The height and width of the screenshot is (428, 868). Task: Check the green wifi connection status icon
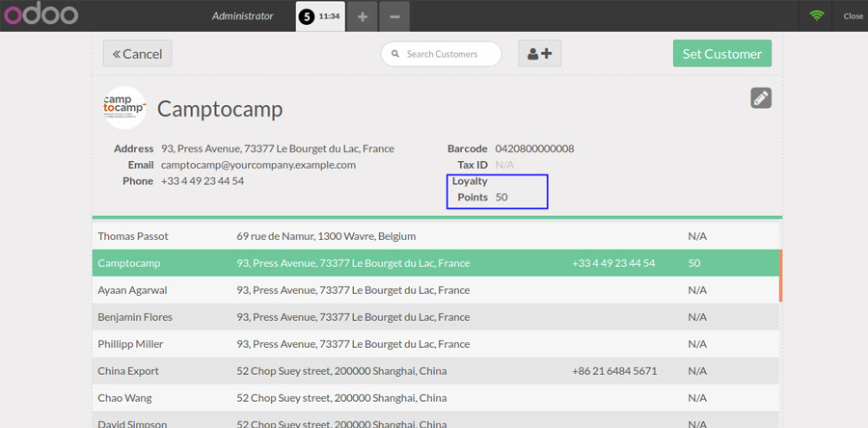tap(817, 16)
